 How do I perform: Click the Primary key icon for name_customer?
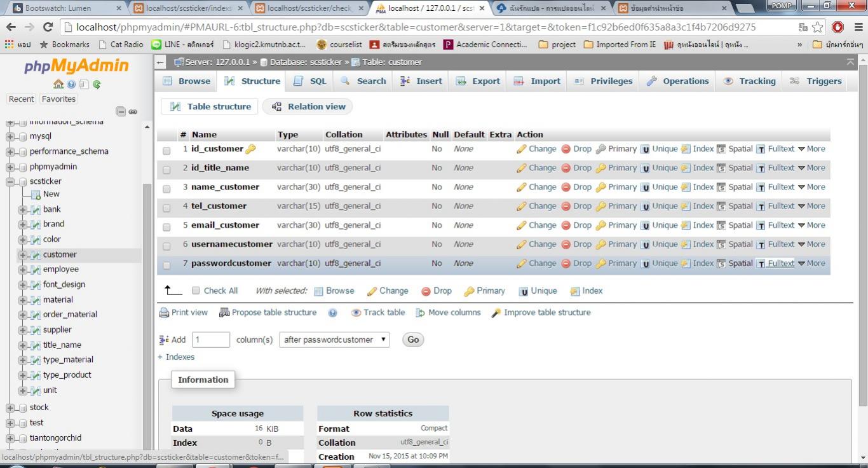600,187
